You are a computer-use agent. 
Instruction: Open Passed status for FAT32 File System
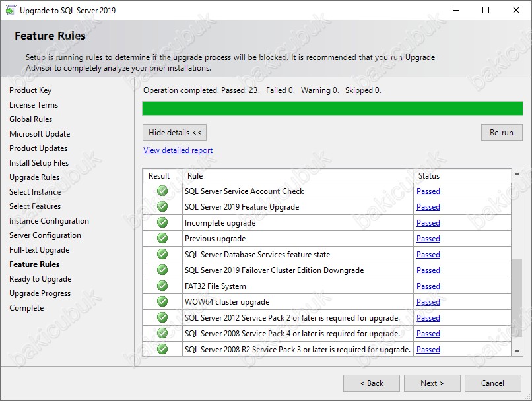point(428,286)
